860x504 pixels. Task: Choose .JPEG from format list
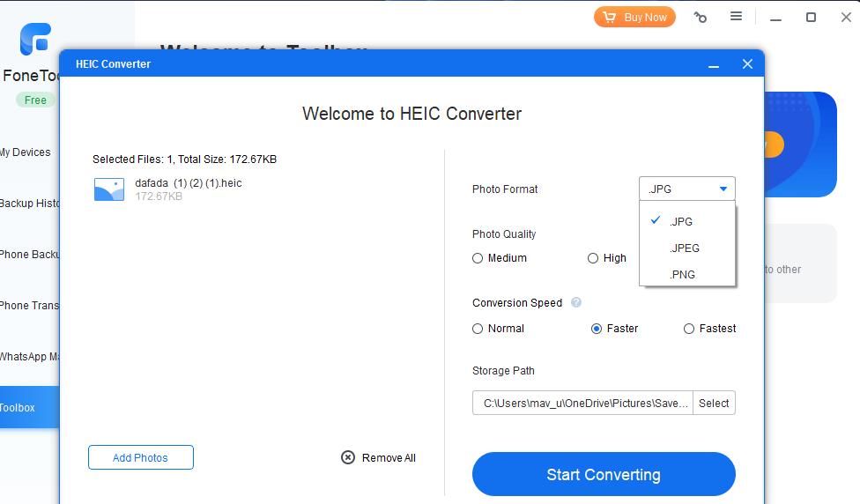coord(687,248)
